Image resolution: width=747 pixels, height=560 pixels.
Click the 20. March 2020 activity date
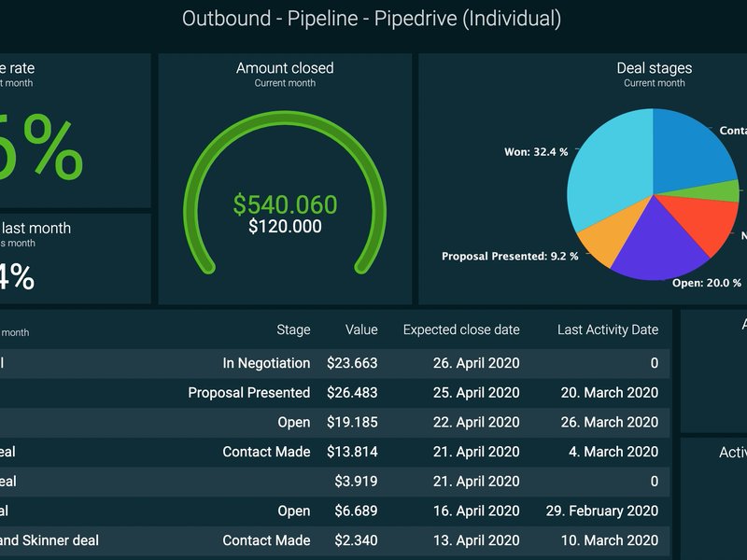pyautogui.click(x=610, y=393)
